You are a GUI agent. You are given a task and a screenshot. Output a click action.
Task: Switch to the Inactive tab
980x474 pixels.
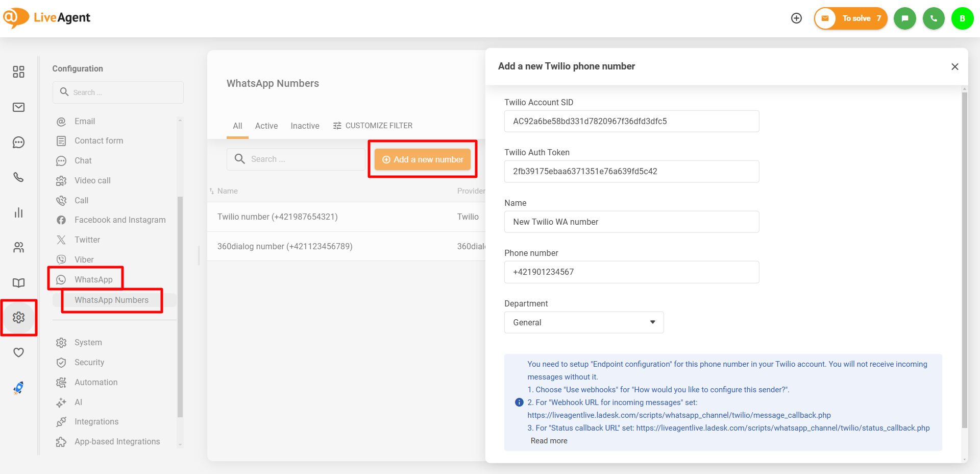[305, 126]
